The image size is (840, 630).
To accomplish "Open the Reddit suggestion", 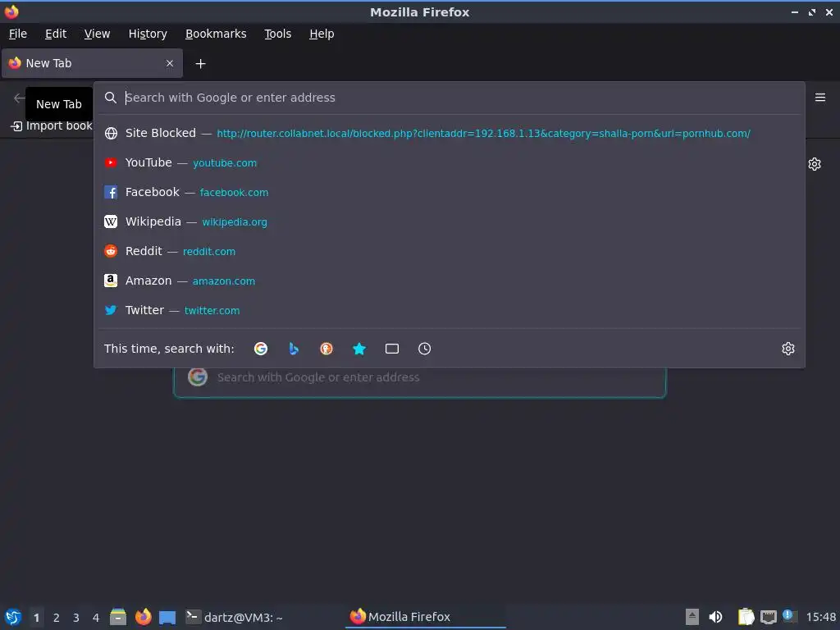I will (x=449, y=251).
